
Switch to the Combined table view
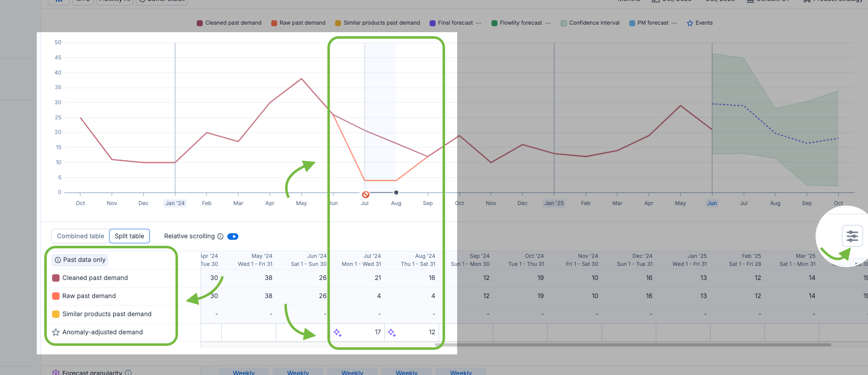coord(80,236)
